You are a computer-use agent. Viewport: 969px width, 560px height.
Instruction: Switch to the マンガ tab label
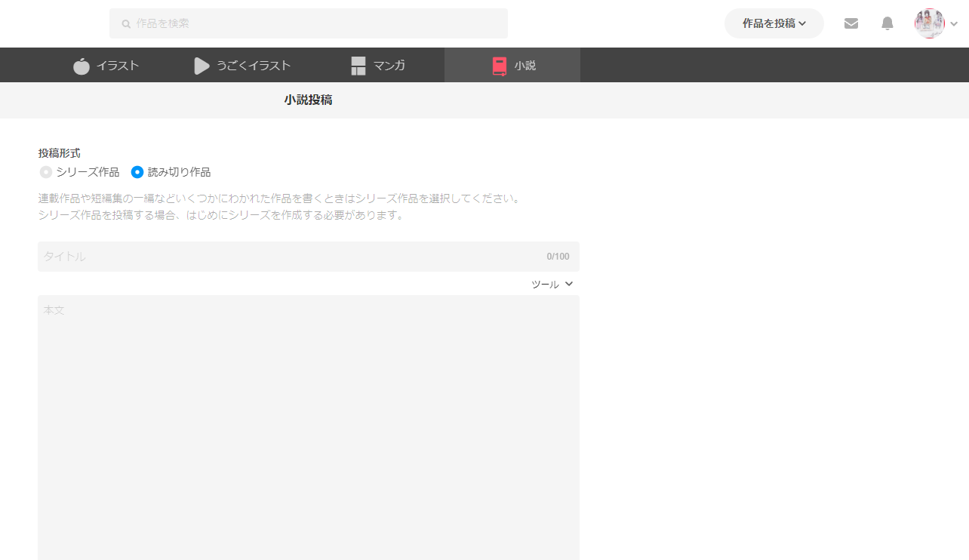pos(389,66)
